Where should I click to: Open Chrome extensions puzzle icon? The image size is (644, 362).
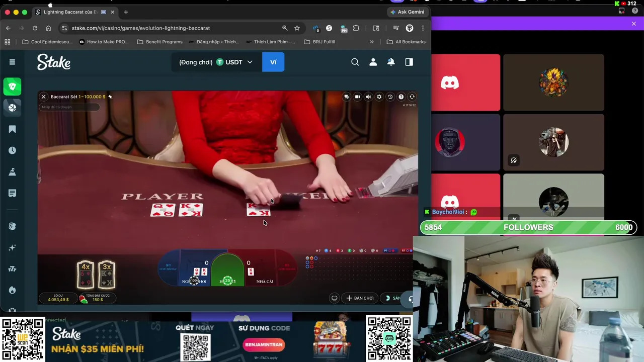356,28
